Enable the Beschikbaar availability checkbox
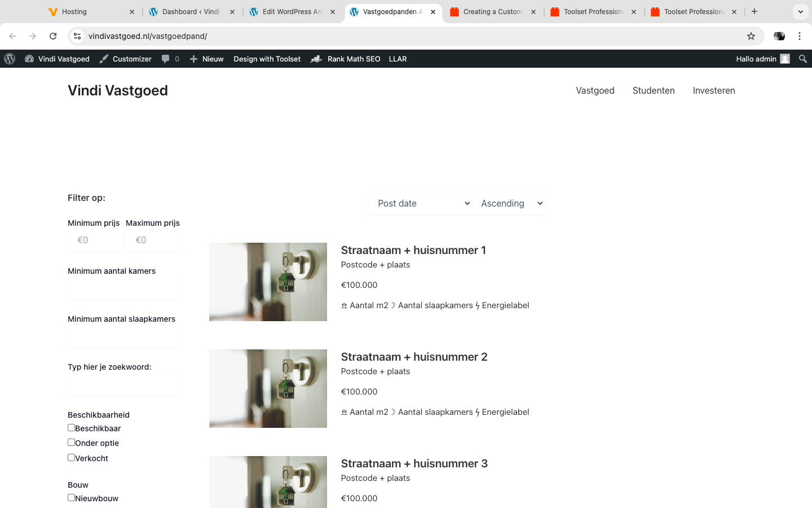812x508 pixels. (71, 428)
